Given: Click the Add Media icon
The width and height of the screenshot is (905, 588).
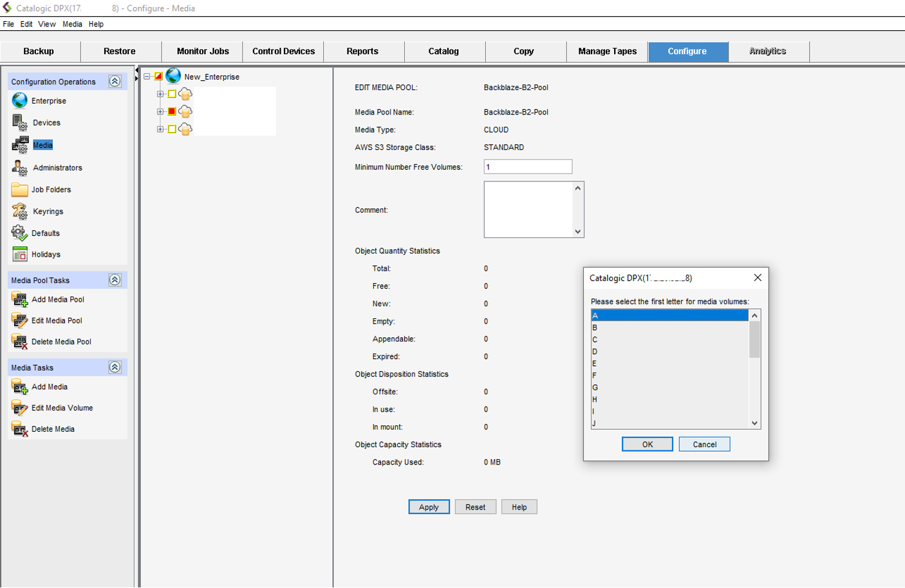Looking at the screenshot, I should pyautogui.click(x=20, y=387).
